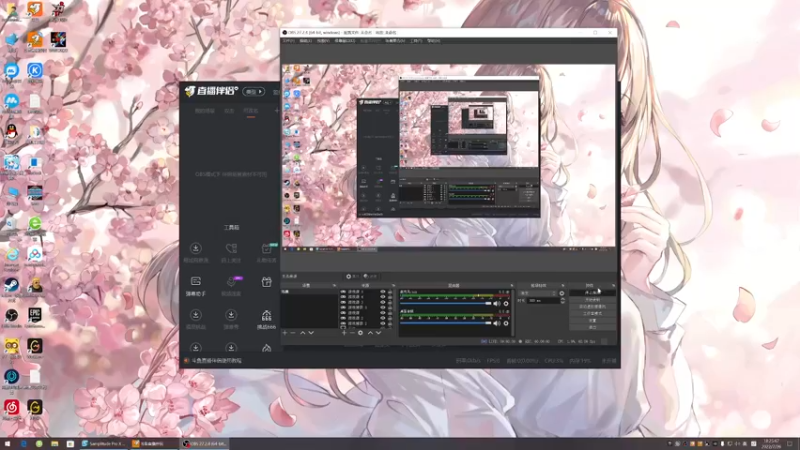Mute the upper mixer channel speaker icon

497,304
